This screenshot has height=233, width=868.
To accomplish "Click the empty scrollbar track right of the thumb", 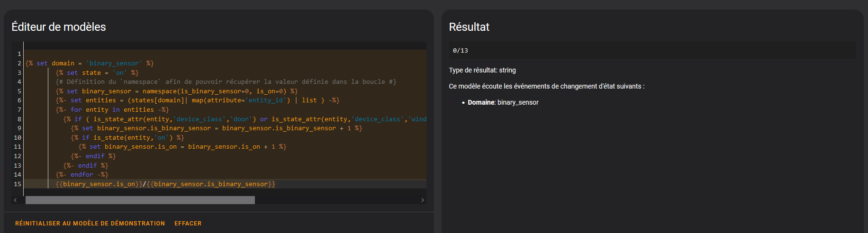I will point(336,200).
